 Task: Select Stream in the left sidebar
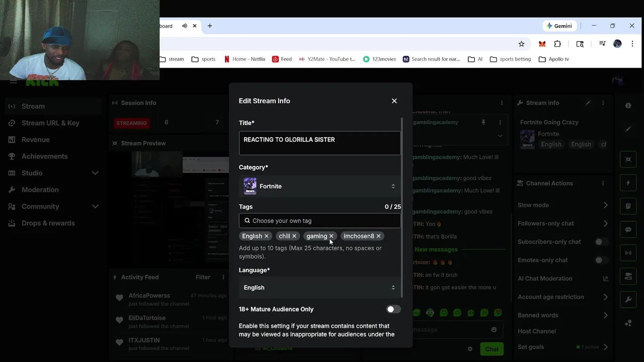53,106
